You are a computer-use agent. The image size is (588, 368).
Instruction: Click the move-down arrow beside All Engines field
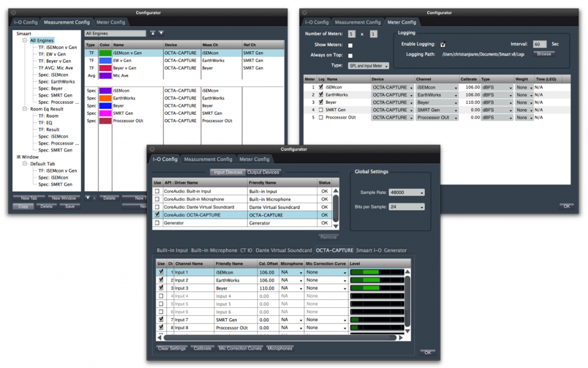click(161, 33)
